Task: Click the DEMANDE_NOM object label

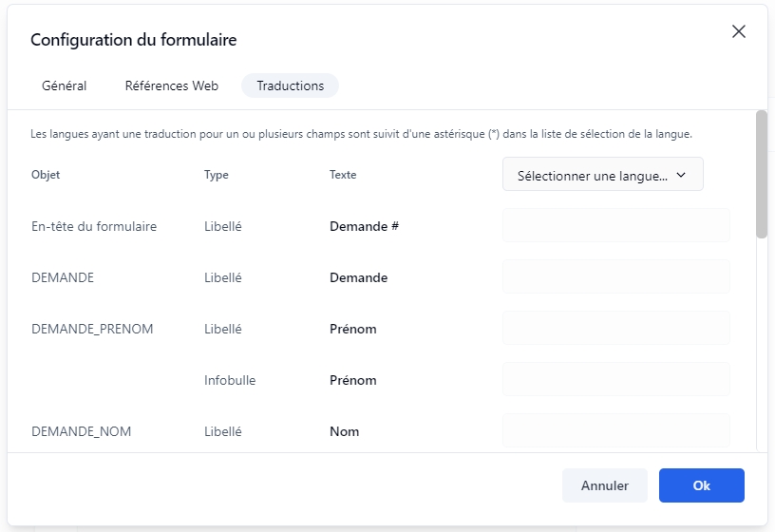Action: coord(82,432)
